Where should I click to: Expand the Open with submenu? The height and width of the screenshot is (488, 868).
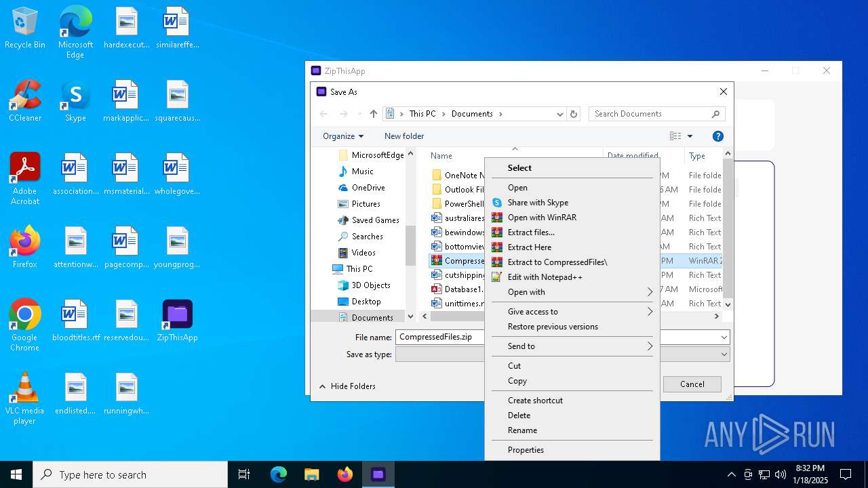[572, 292]
